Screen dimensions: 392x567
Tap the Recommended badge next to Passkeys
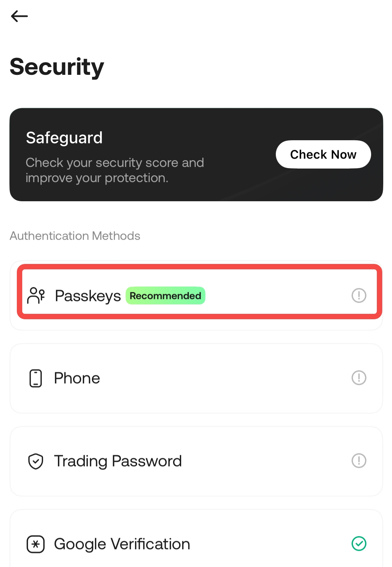point(165,296)
